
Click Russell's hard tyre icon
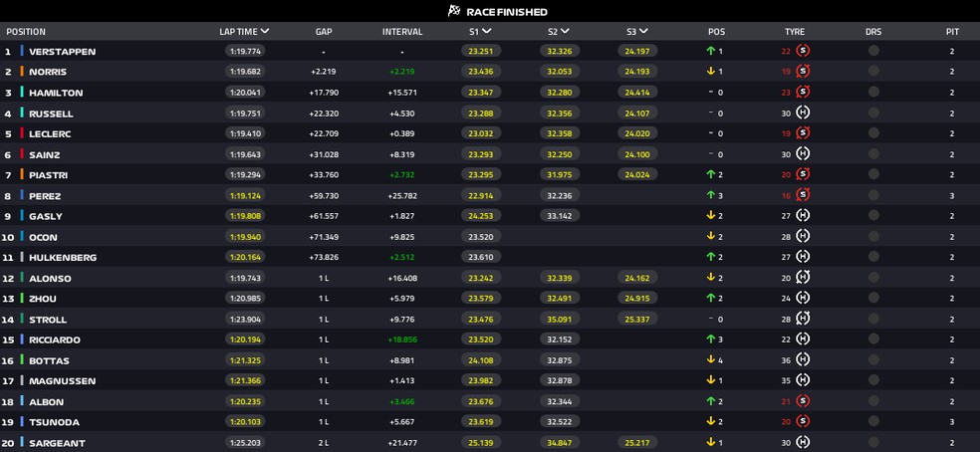click(803, 113)
